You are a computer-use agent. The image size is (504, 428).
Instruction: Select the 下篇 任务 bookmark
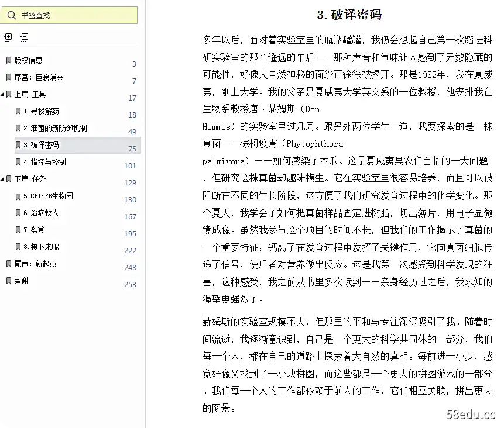(x=30, y=179)
